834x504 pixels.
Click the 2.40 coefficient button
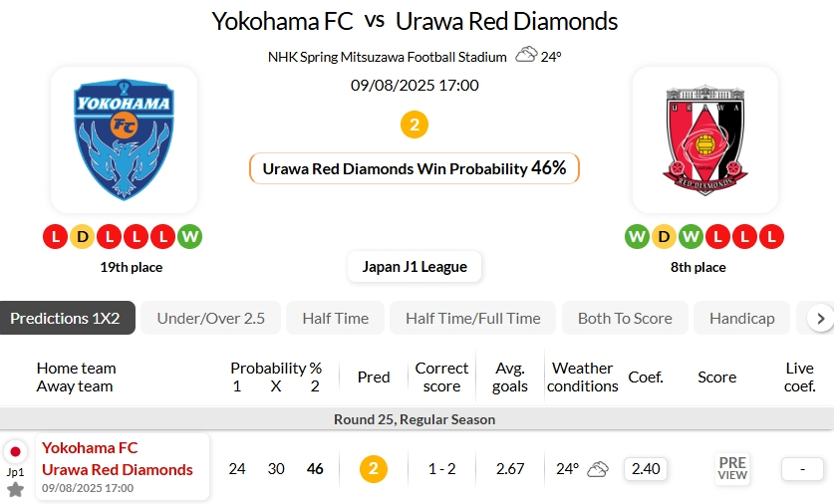(x=646, y=469)
